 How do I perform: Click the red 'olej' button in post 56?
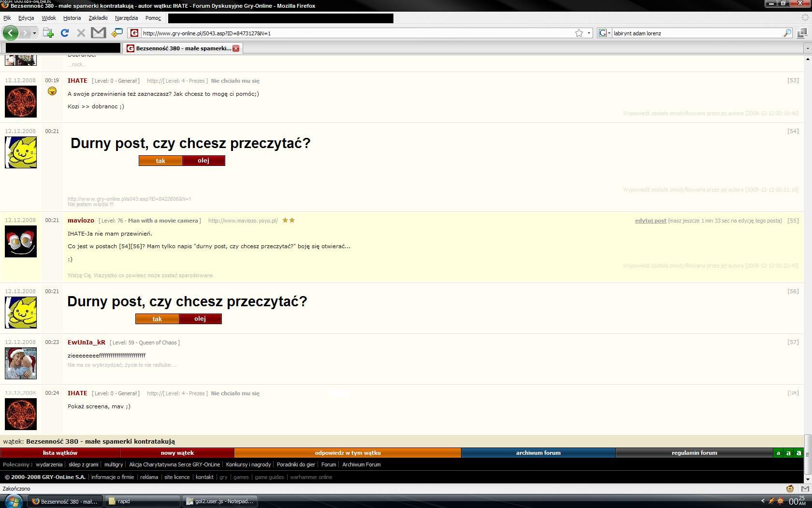pos(200,319)
